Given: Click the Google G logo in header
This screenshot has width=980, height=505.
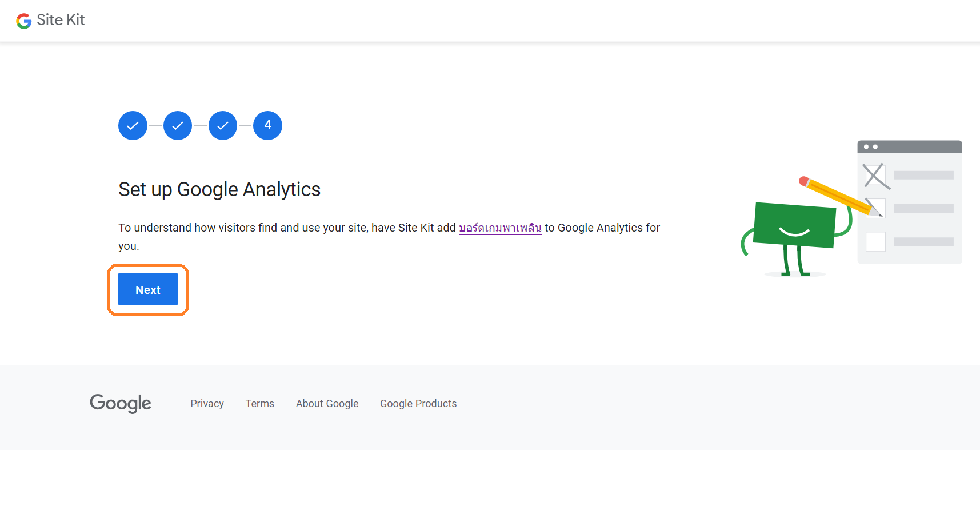Looking at the screenshot, I should pos(23,21).
